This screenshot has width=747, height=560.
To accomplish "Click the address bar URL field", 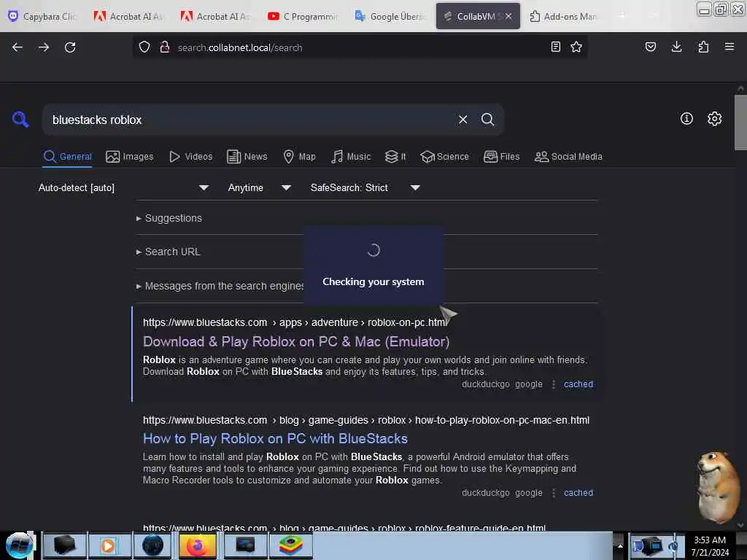I will [x=360, y=47].
